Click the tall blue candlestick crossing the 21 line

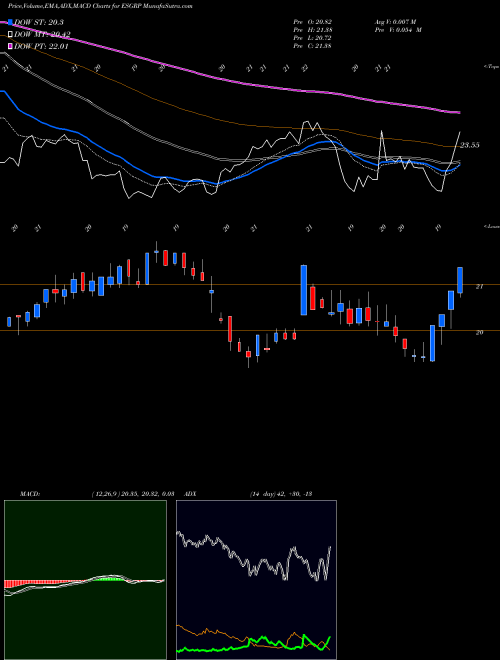pos(303,290)
